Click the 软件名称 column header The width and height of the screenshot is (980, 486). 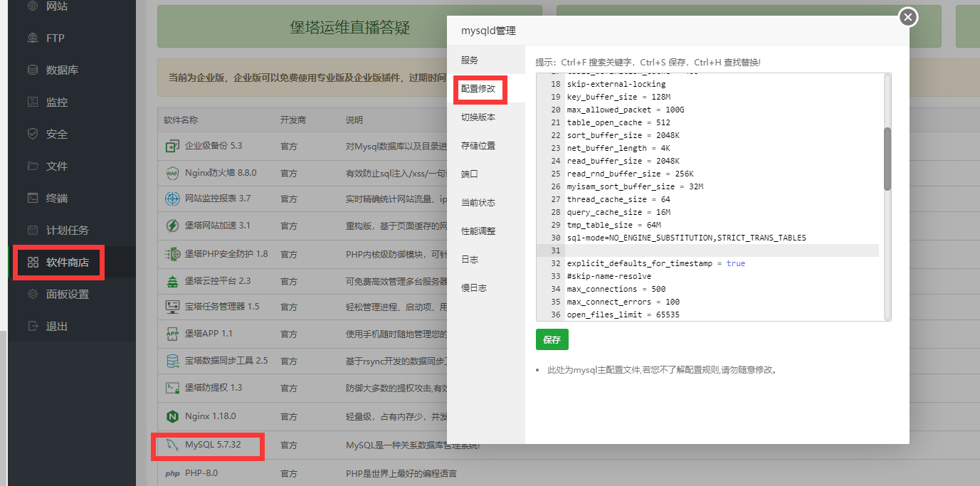click(x=181, y=120)
